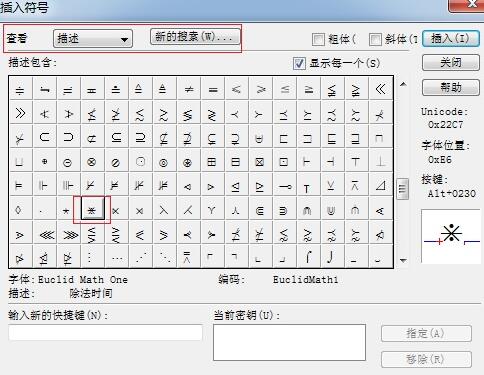
Task: Click the font name Euclid Math One
Action: [x=83, y=280]
